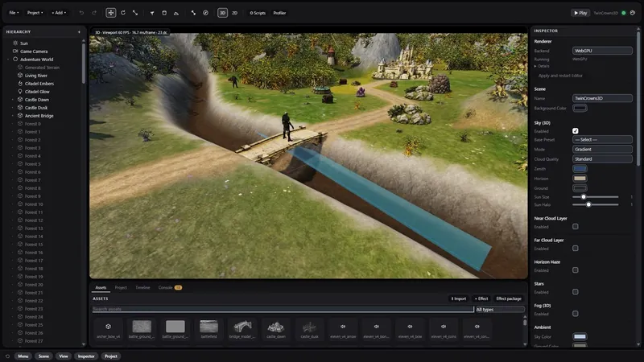Select the Scale tool

(x=135, y=13)
